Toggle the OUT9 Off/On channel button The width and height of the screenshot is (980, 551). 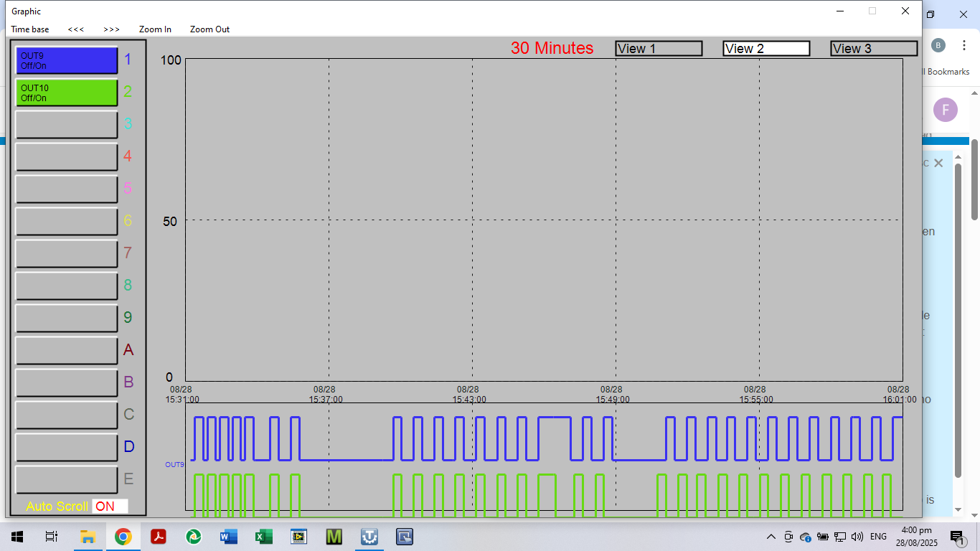(67, 60)
